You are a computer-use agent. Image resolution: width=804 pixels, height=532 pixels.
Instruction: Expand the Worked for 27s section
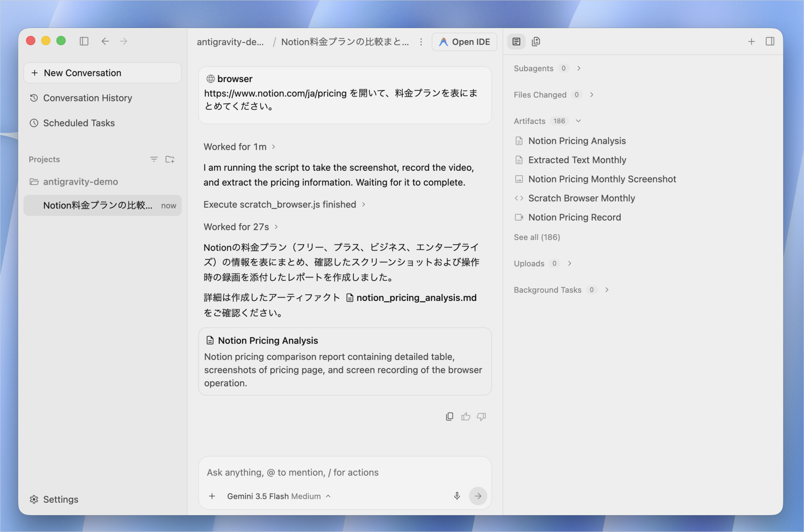click(x=241, y=227)
